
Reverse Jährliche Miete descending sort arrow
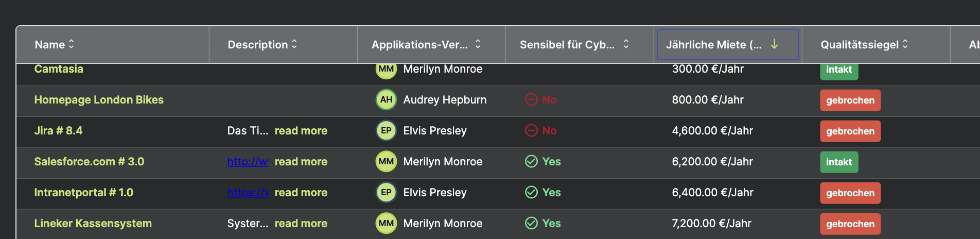pos(774,44)
